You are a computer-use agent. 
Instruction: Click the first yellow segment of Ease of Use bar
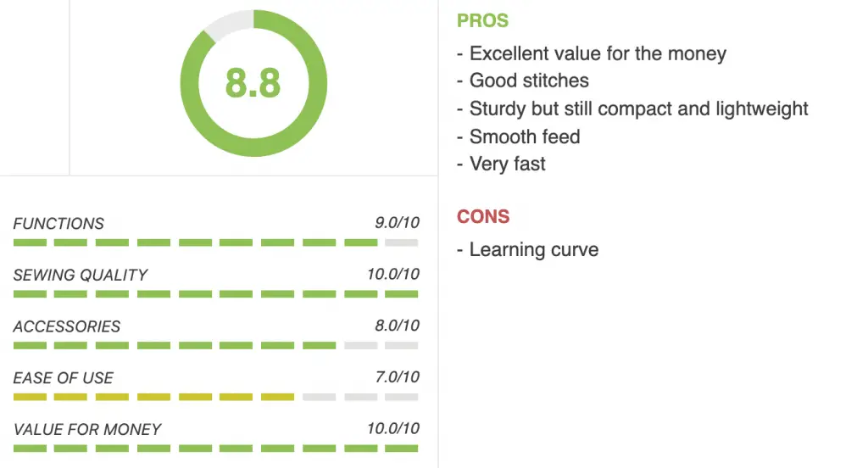pyautogui.click(x=30, y=397)
